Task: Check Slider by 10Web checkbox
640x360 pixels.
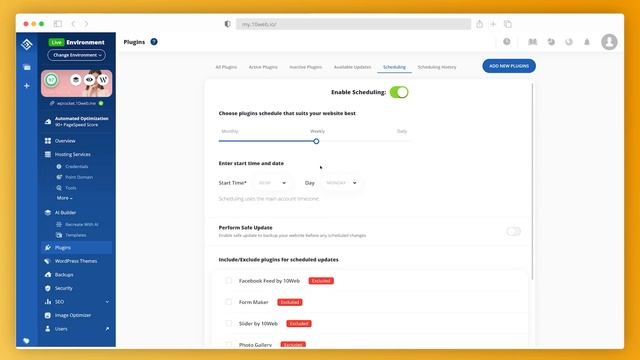Action: coord(229,323)
